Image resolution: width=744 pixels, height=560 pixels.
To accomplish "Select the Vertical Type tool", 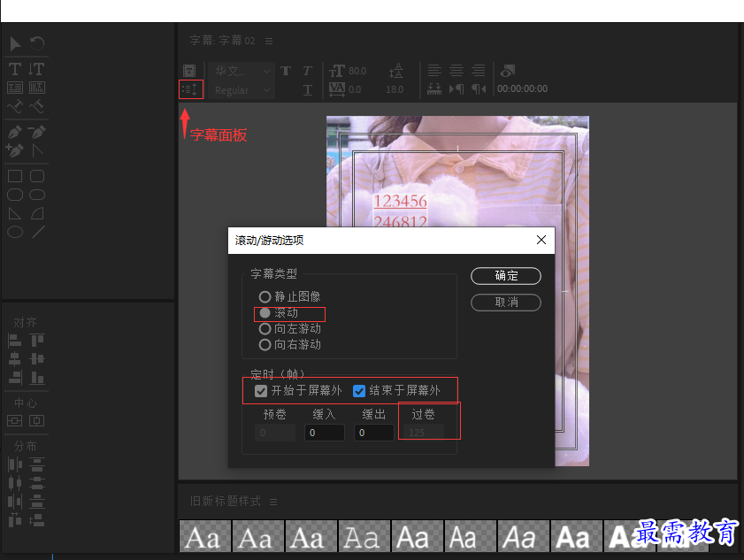I will pos(36,69).
